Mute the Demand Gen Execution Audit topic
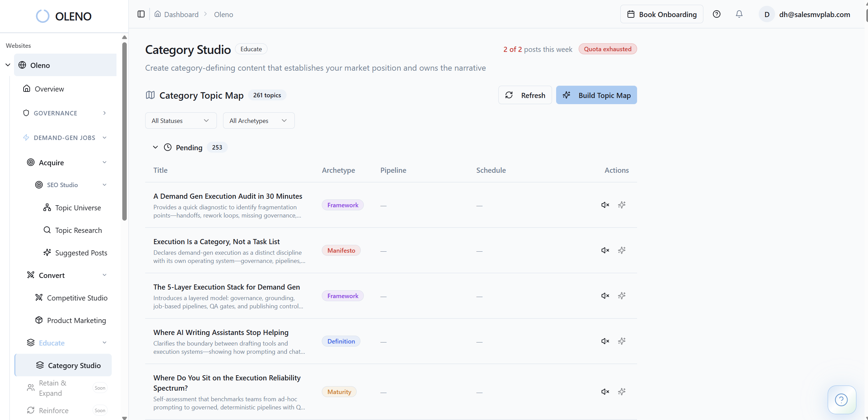The height and width of the screenshot is (420, 868). [605, 205]
